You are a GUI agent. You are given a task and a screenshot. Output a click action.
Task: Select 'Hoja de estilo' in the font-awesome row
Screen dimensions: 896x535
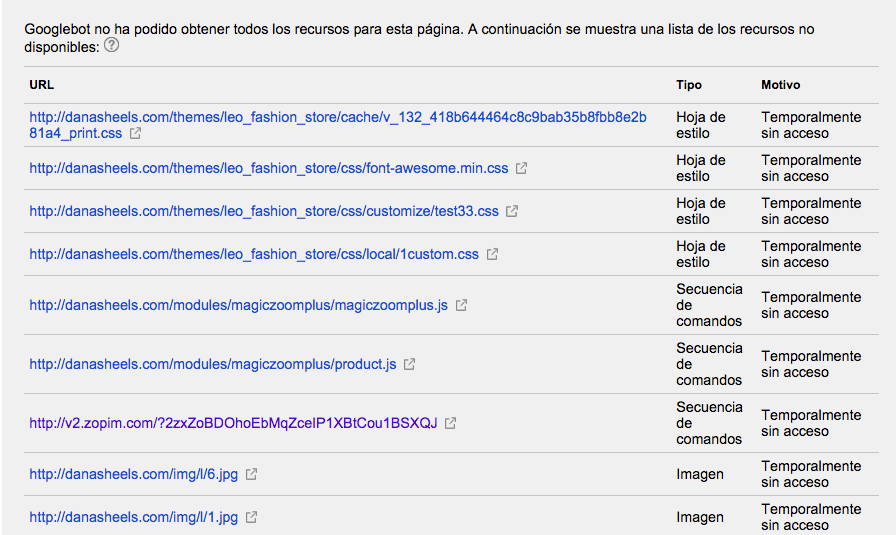[701, 168]
